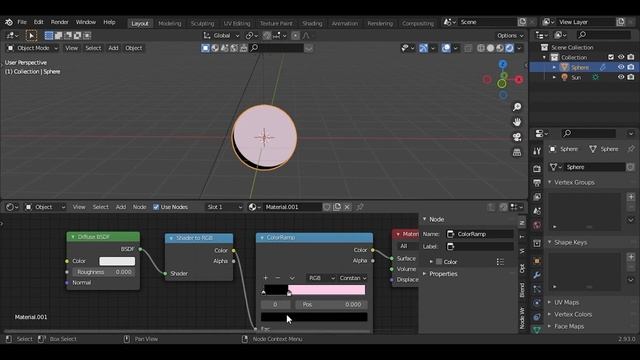Viewport: 640px width, 360px height.
Task: Open viewport Object menu
Action: click(x=133, y=48)
